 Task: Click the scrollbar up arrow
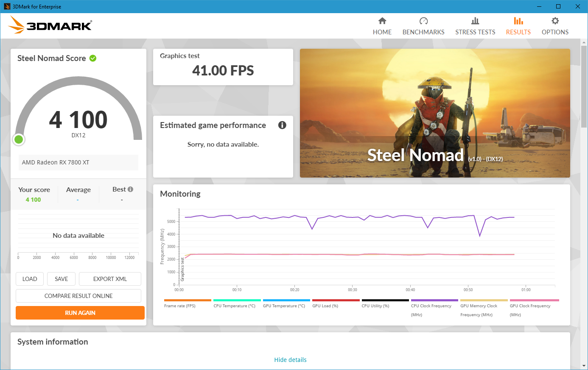584,42
